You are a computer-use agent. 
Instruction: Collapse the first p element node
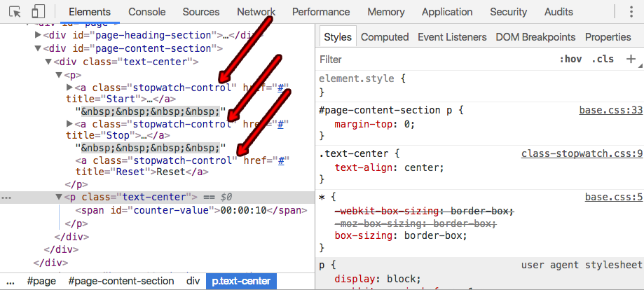click(x=59, y=75)
